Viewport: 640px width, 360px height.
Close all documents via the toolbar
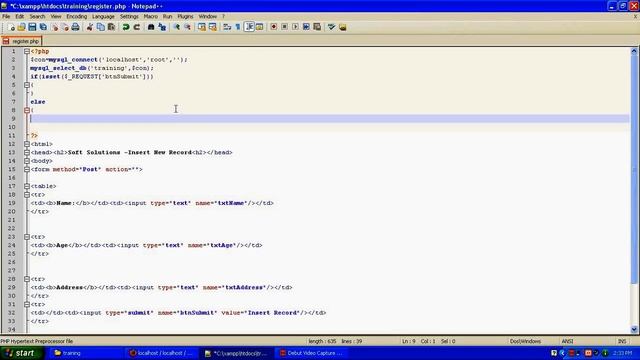(64, 27)
